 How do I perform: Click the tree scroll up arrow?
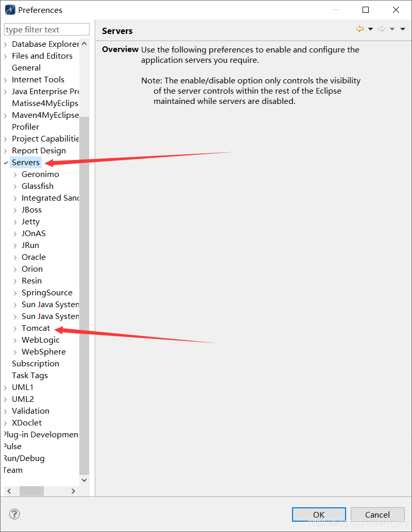pos(84,44)
